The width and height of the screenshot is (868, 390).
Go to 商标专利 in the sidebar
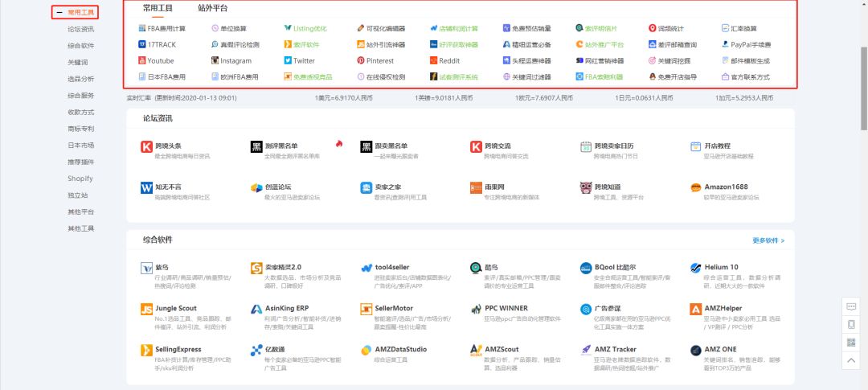[81, 129]
